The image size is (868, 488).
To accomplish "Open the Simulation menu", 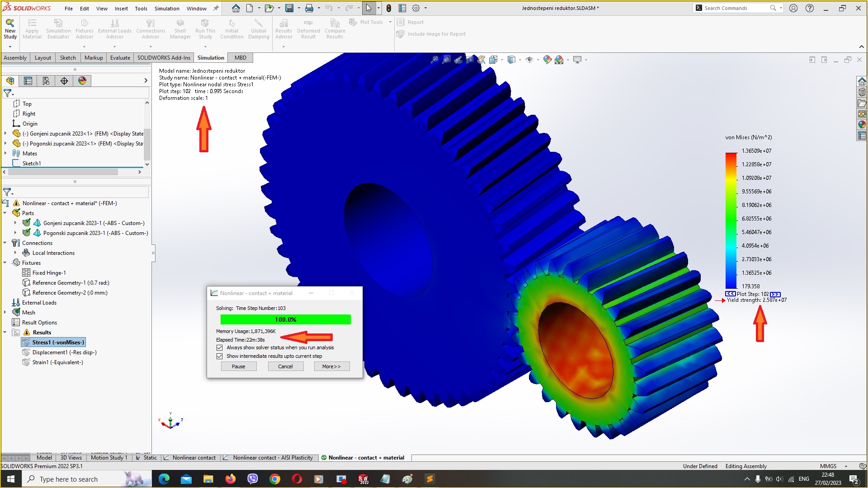I will pyautogui.click(x=167, y=9).
